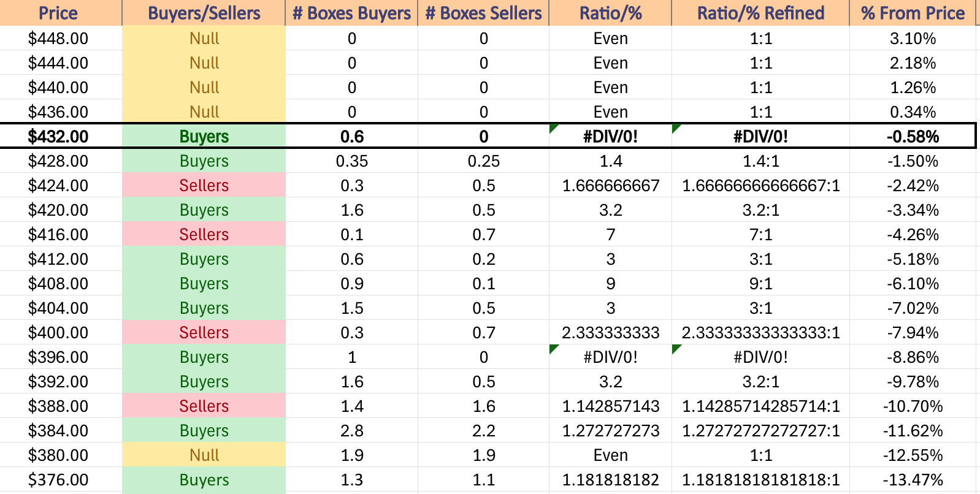The width and height of the screenshot is (980, 494).
Task: Select the 0.35 boxes buyers cell
Action: tap(352, 161)
